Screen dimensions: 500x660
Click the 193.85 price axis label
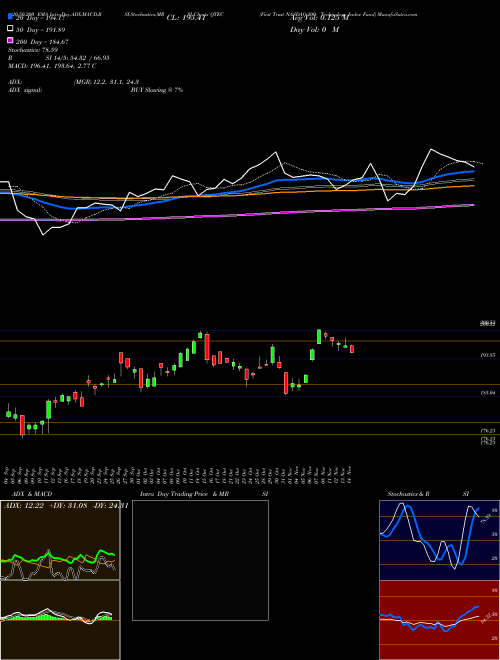coord(488,355)
